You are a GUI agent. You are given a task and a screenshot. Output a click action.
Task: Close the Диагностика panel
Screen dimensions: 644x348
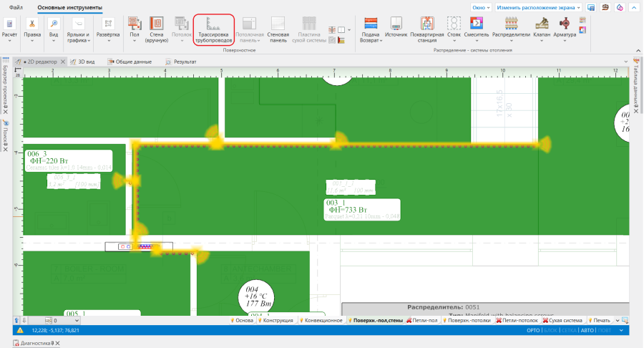[57, 343]
